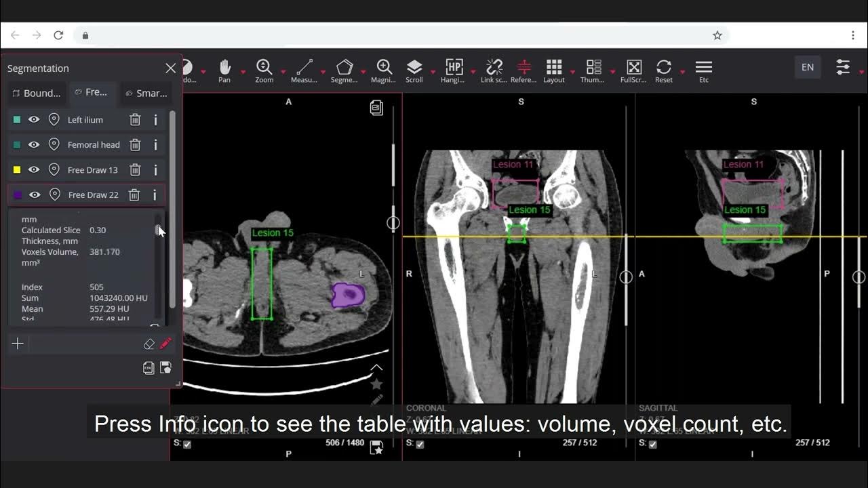Open the Etc hamburger menu
Screen dimensions: 868x488
[704, 70]
